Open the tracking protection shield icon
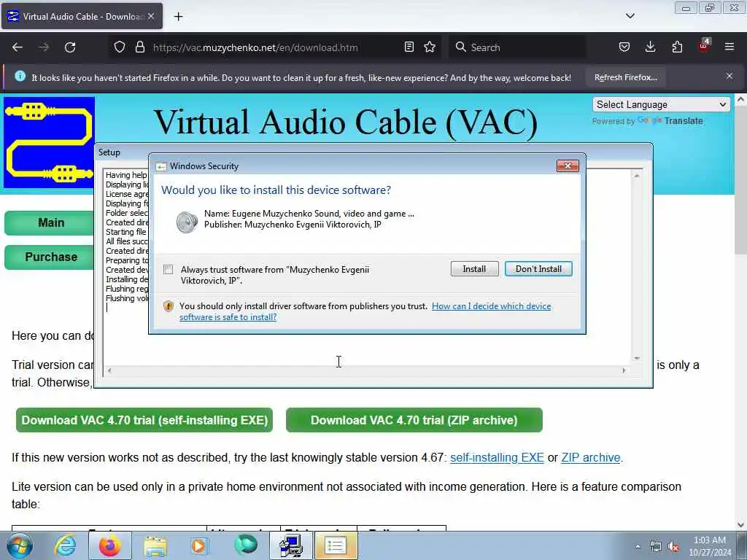This screenshot has width=747, height=560. (x=120, y=47)
